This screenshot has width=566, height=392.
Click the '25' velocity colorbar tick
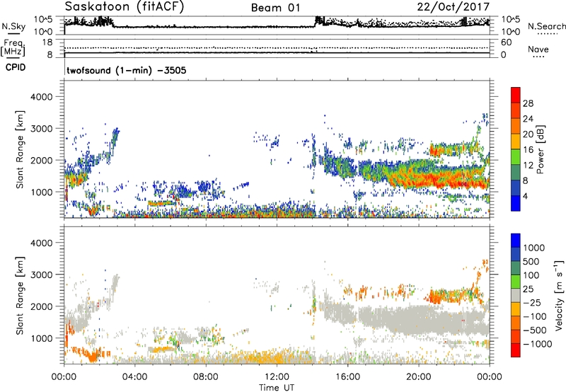click(528, 289)
